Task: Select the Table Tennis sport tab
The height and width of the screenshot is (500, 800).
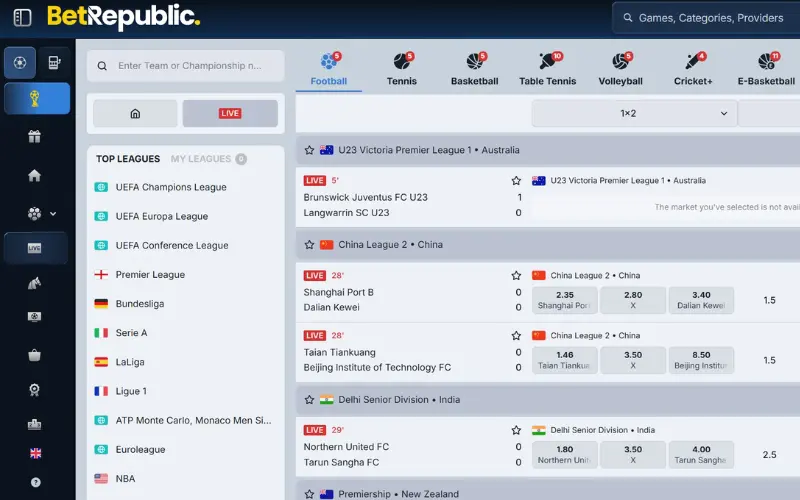Action: click(547, 69)
